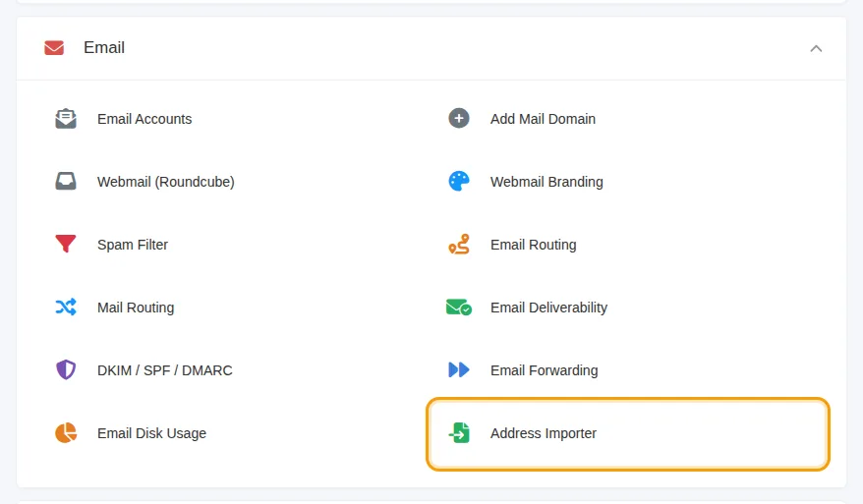Click the green Address Importer file icon
Screen dimensions: 863x504
click(458, 432)
